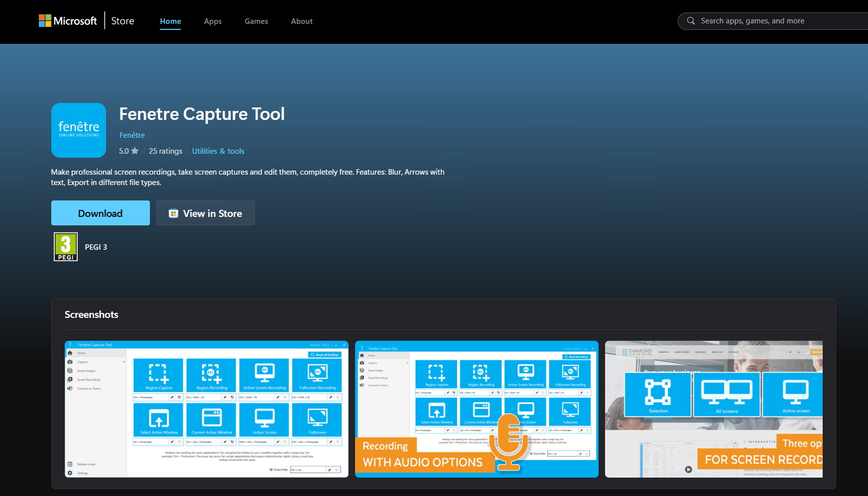This screenshot has width=868, height=496.
Task: Open the Fenêtre publisher page
Action: click(x=131, y=135)
